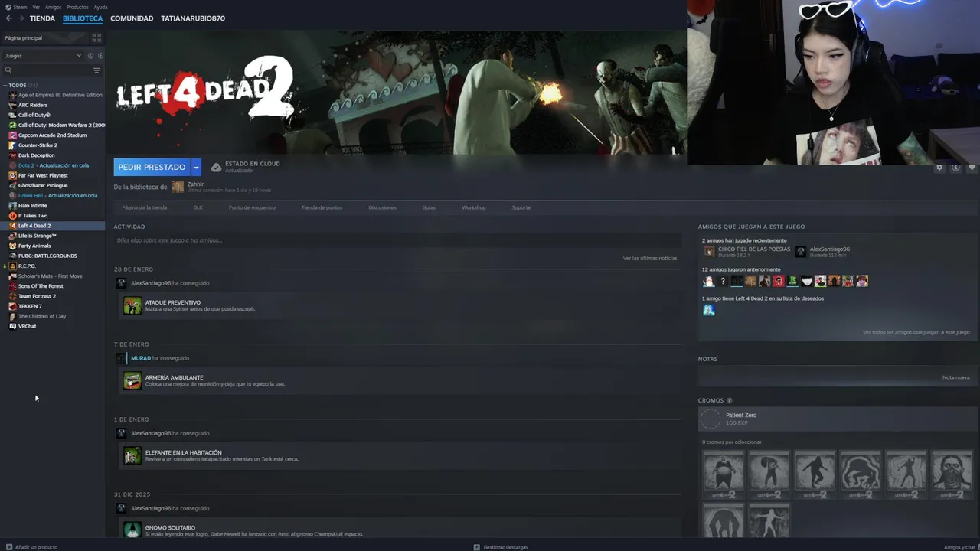Click the Cromos help question icon

pyautogui.click(x=729, y=400)
